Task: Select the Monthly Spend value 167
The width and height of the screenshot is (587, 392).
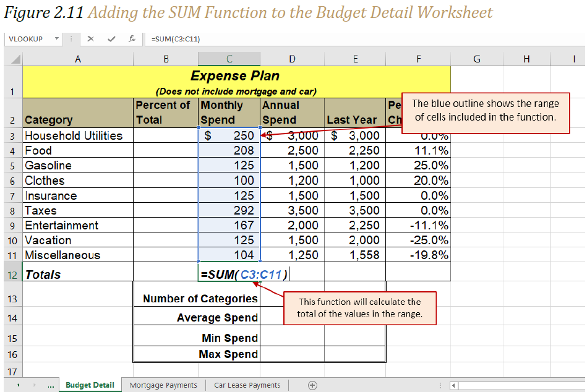Action: pyautogui.click(x=229, y=225)
